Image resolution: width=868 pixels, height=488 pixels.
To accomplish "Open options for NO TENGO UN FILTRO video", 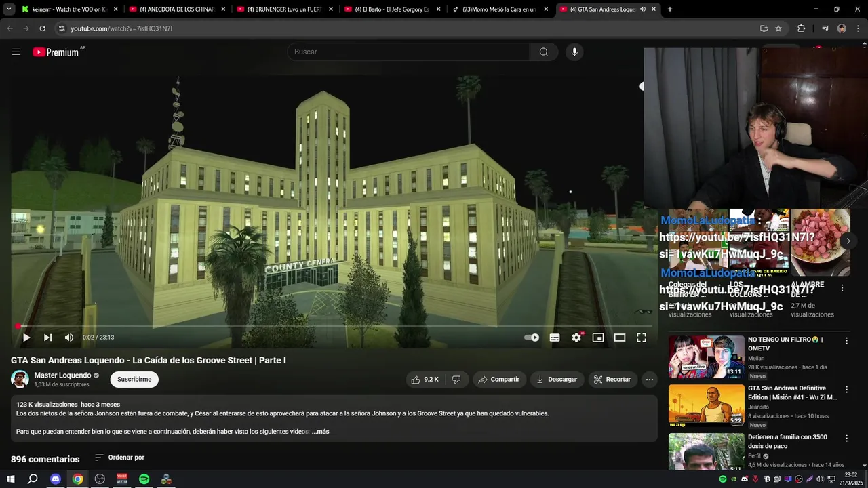I will 846,341.
